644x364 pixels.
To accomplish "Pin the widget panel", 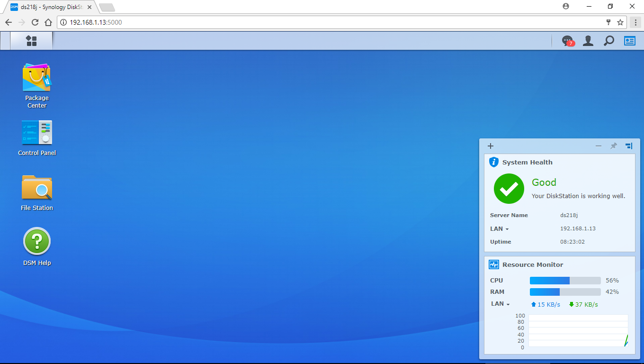I will [614, 146].
